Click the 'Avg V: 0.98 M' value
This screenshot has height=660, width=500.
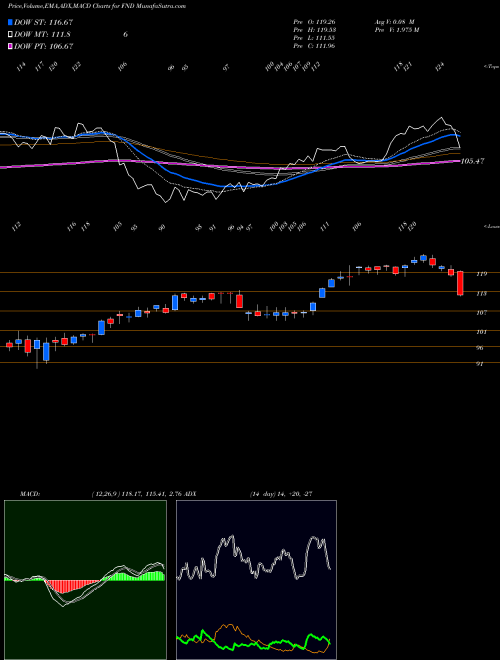coord(395,22)
